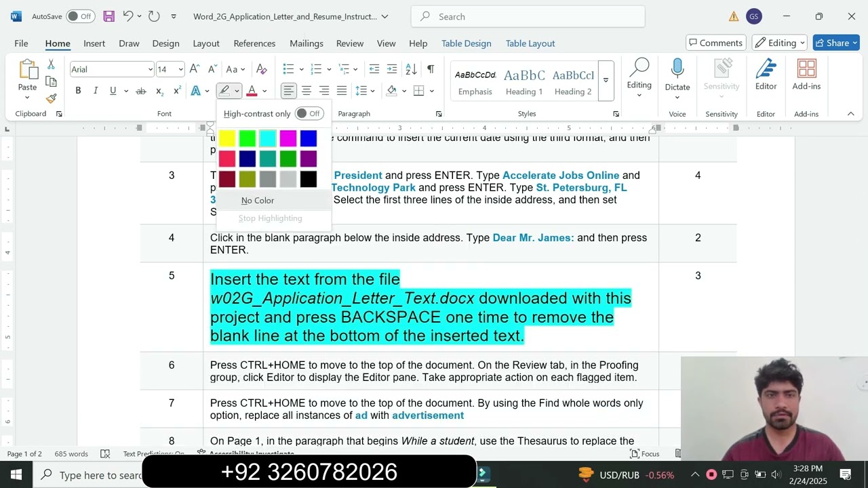Viewport: 868px width, 488px height.
Task: Click the warning triangle icon in title bar
Action: click(x=734, y=16)
